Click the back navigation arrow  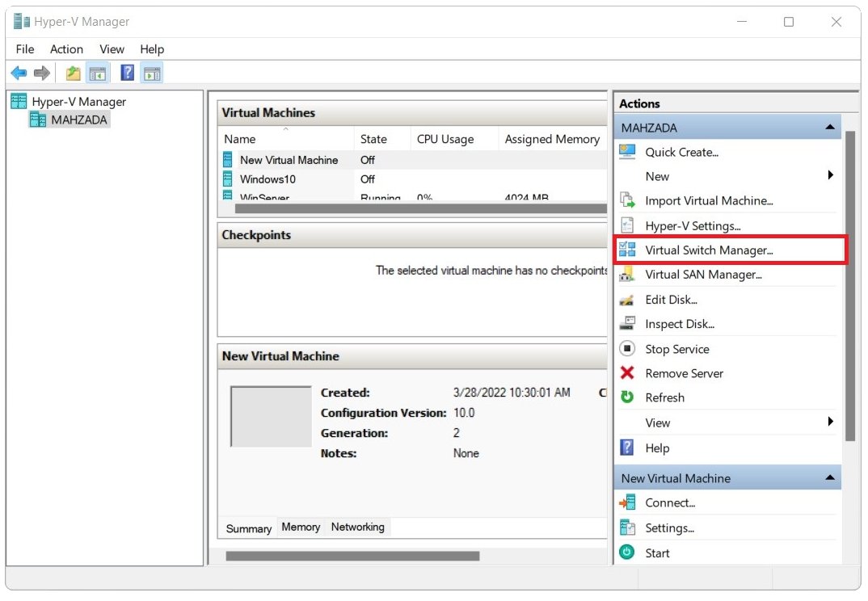pos(18,73)
